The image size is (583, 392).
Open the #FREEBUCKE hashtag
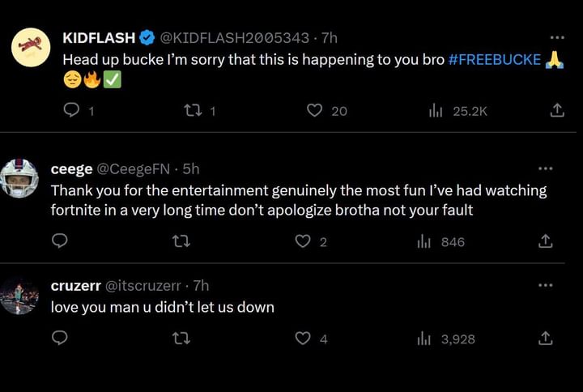click(494, 60)
